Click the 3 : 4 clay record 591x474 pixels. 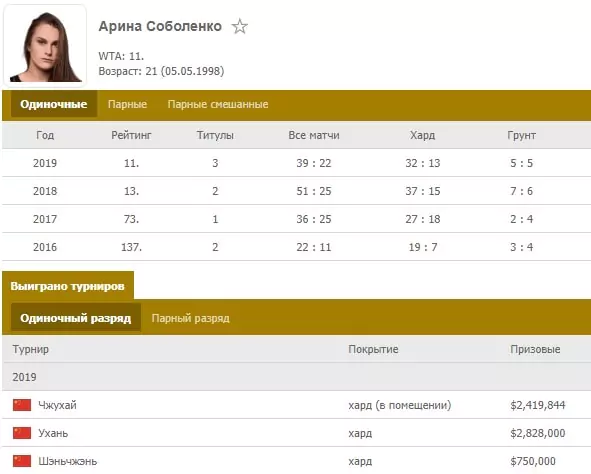(x=522, y=247)
